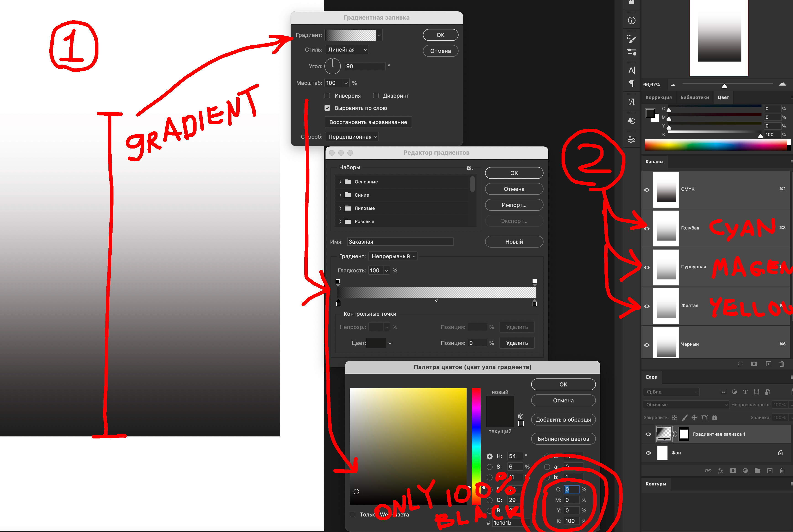This screenshot has height=532, width=793.
Task: Expand the Основные presets folder
Action: tap(340, 182)
